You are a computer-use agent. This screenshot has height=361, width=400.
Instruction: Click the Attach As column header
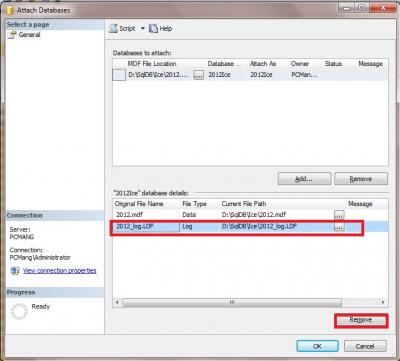click(263, 64)
